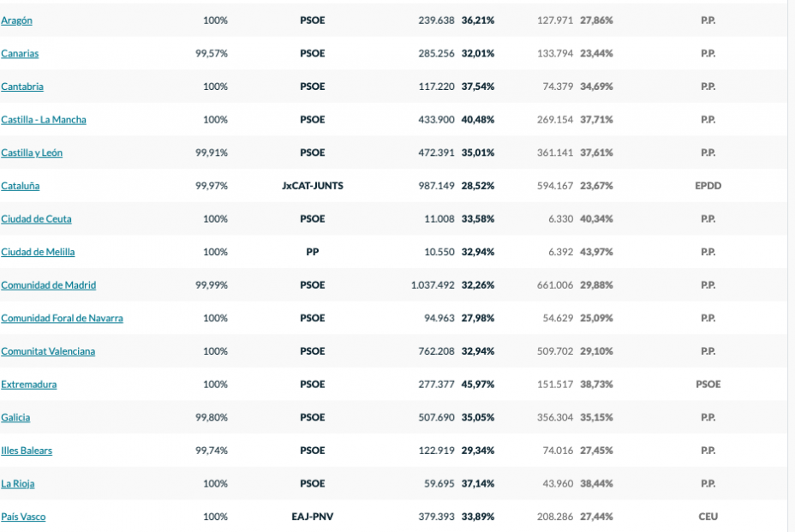Click the Ciudad de Ceuta link

point(36,219)
